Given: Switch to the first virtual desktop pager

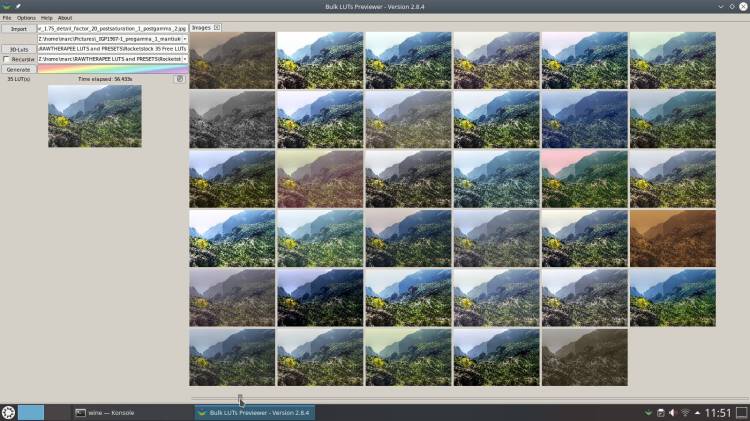Looking at the screenshot, I should [x=31, y=412].
